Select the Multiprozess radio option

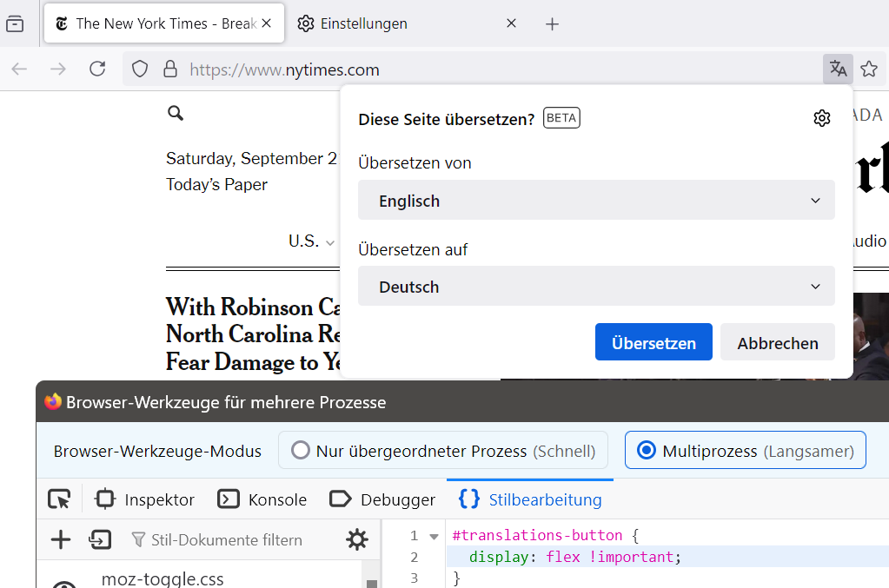tap(646, 451)
